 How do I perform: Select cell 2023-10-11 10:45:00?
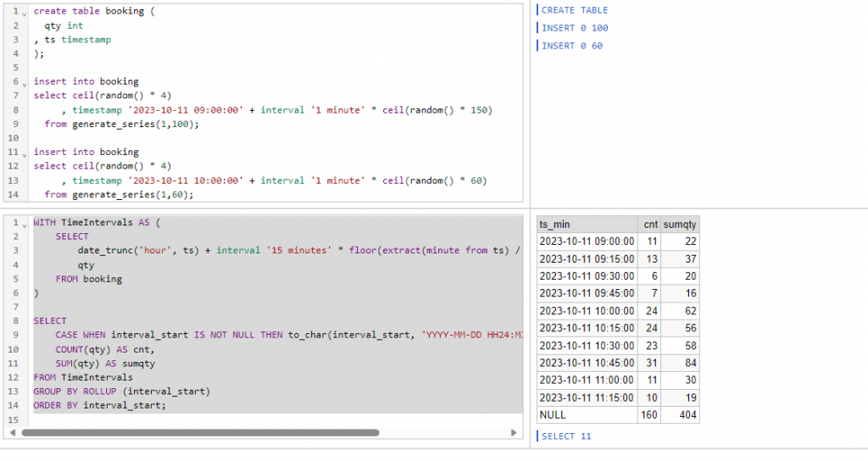click(587, 363)
